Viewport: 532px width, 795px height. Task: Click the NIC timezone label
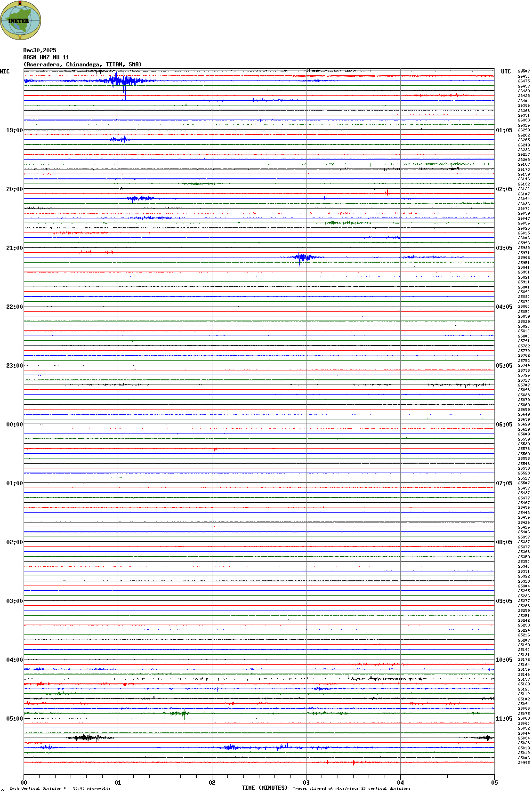[5, 72]
